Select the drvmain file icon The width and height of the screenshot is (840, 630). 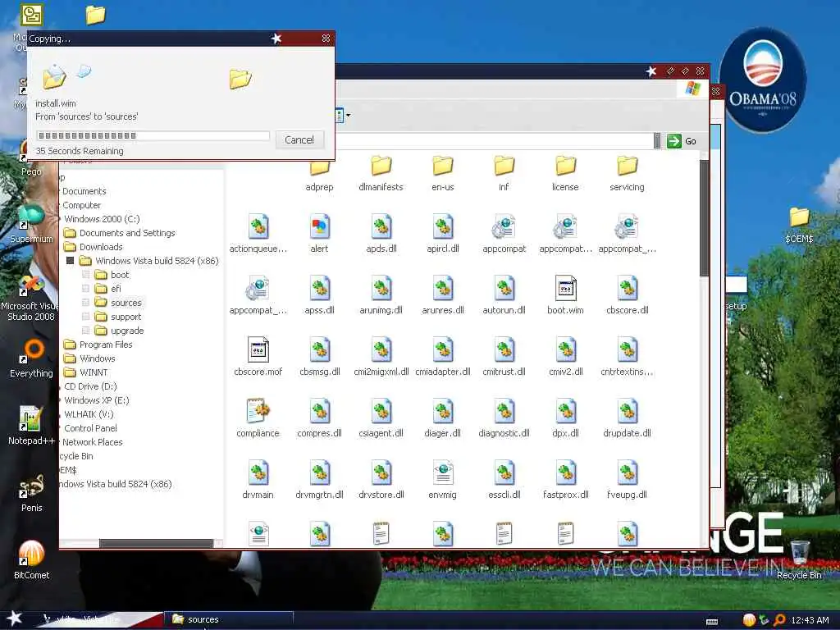pos(258,480)
